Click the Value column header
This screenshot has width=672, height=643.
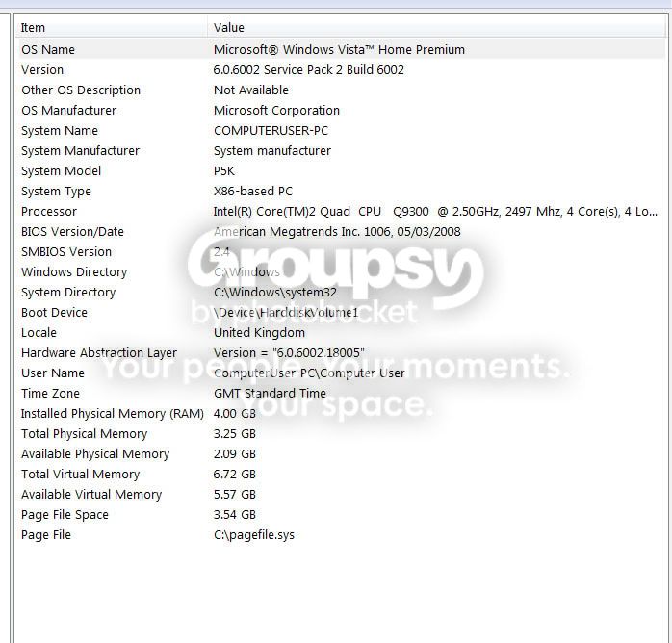pyautogui.click(x=438, y=27)
